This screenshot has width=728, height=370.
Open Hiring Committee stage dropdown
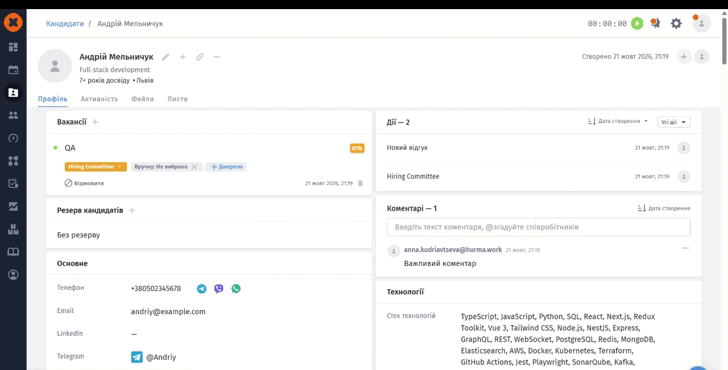(x=96, y=167)
